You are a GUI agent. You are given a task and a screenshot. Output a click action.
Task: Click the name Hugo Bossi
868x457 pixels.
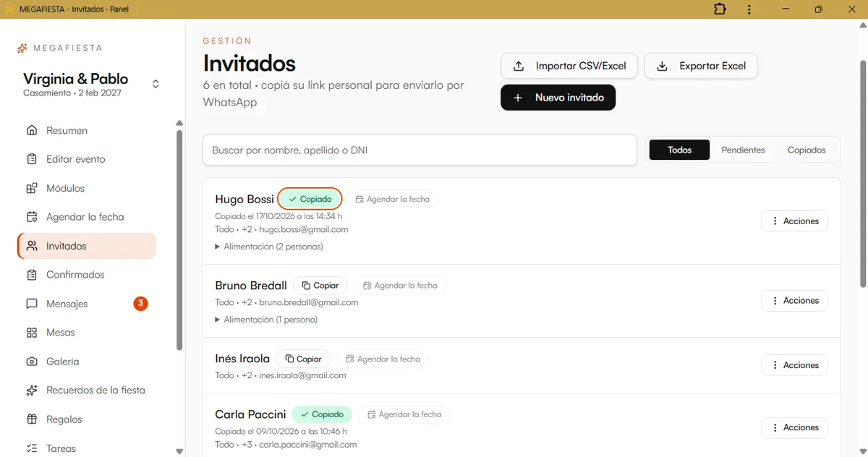[244, 199]
